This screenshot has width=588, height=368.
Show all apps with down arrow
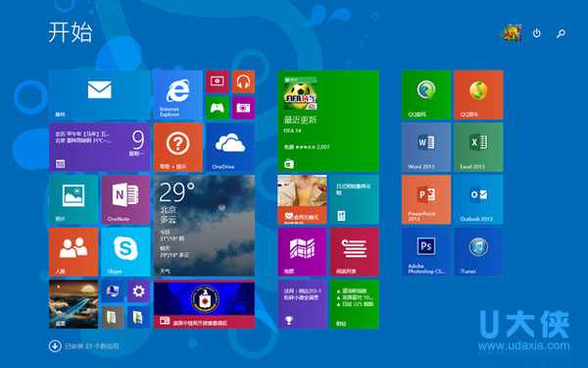55,345
